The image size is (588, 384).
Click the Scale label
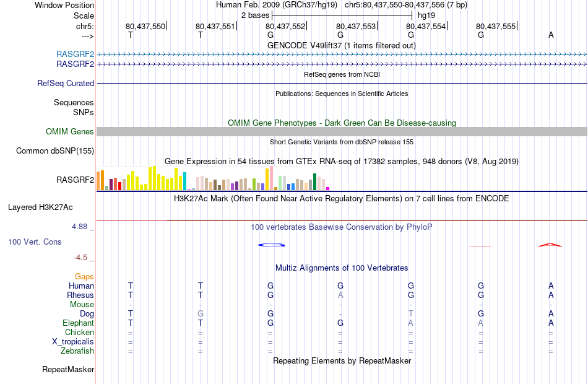click(x=84, y=15)
